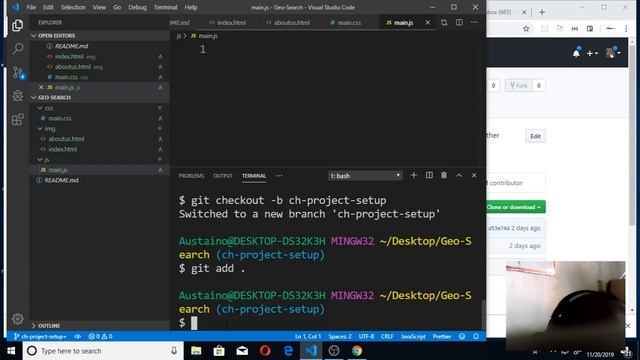Switch to the Output panel tab

coord(222,176)
